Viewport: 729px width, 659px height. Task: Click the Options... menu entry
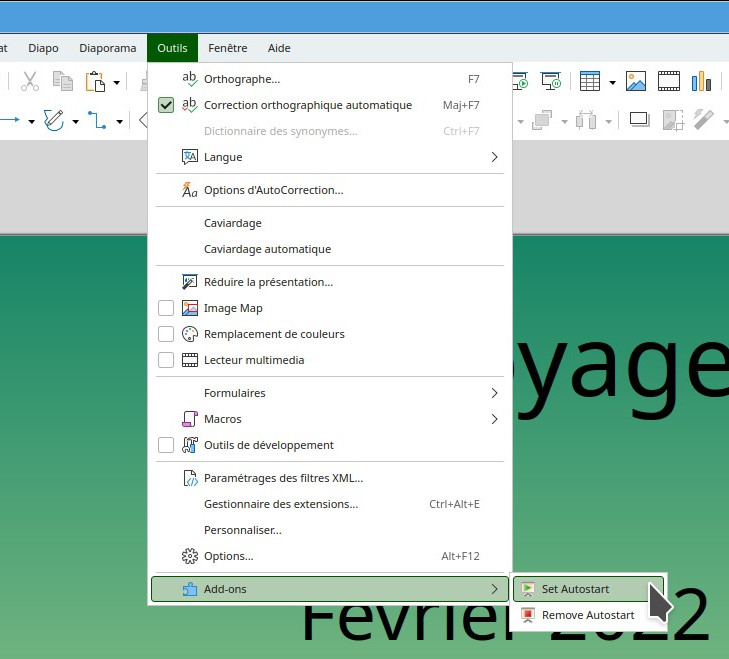(x=330, y=556)
